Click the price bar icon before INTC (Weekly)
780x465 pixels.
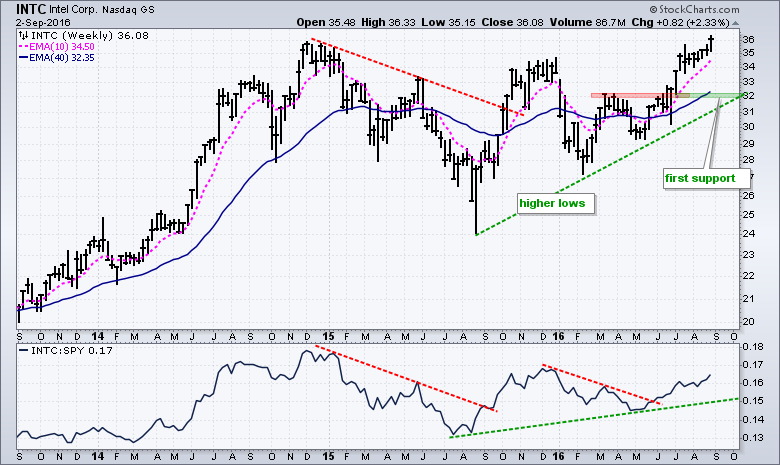point(24,35)
